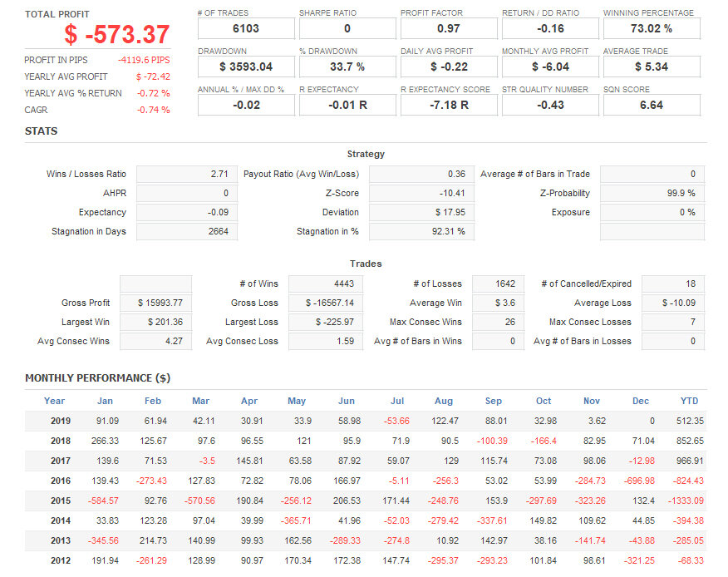
Task: Select the Avg Consec Loss field 1.59
Action: coord(326,341)
